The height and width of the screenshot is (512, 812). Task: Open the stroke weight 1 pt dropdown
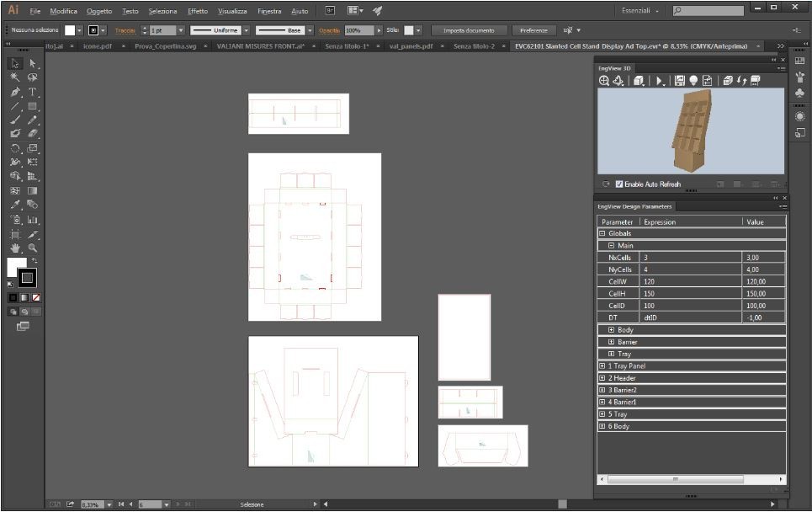pos(180,30)
